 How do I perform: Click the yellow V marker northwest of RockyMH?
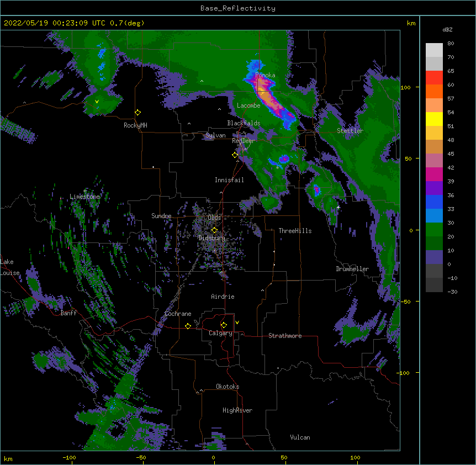(97, 102)
